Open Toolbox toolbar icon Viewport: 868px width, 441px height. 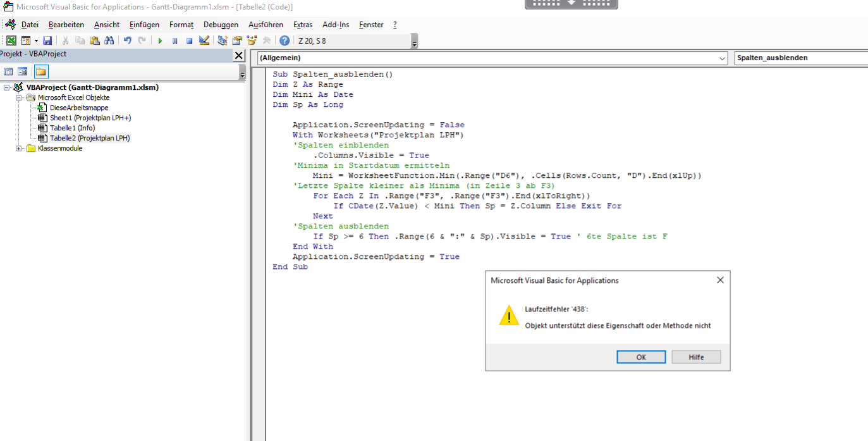click(x=266, y=40)
